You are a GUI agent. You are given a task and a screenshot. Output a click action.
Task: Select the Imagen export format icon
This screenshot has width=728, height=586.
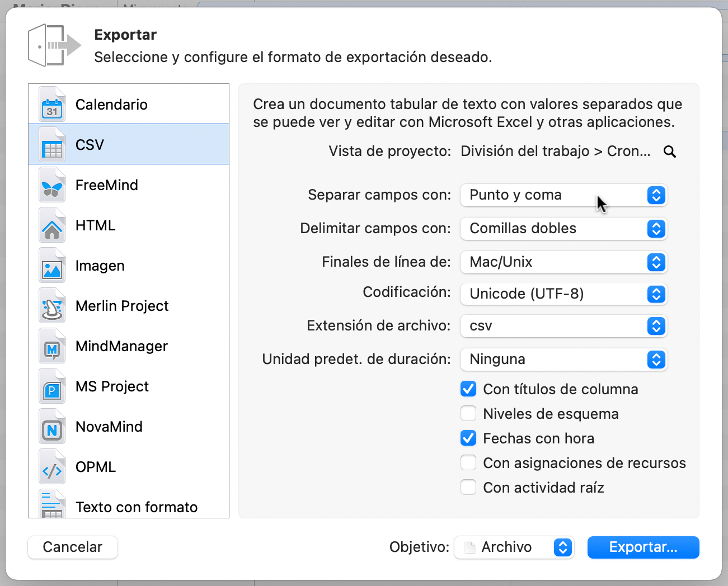(51, 266)
